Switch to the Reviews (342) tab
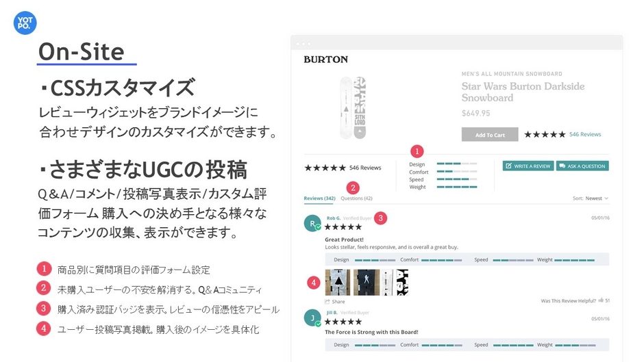The image size is (644, 362). click(x=319, y=198)
